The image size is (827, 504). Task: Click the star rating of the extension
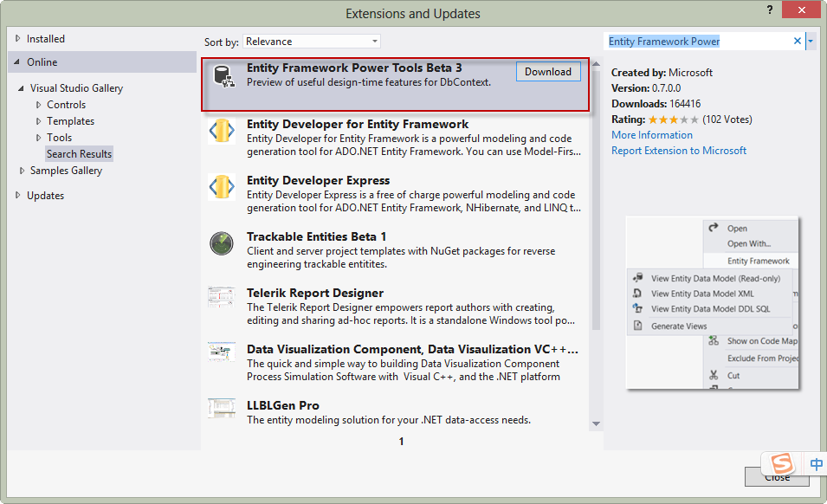(674, 120)
